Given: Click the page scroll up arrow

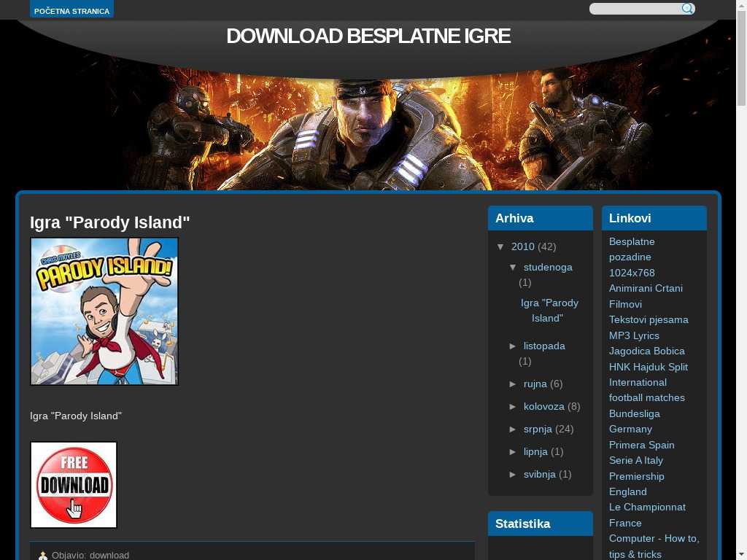Looking at the screenshot, I should tap(741, 6).
